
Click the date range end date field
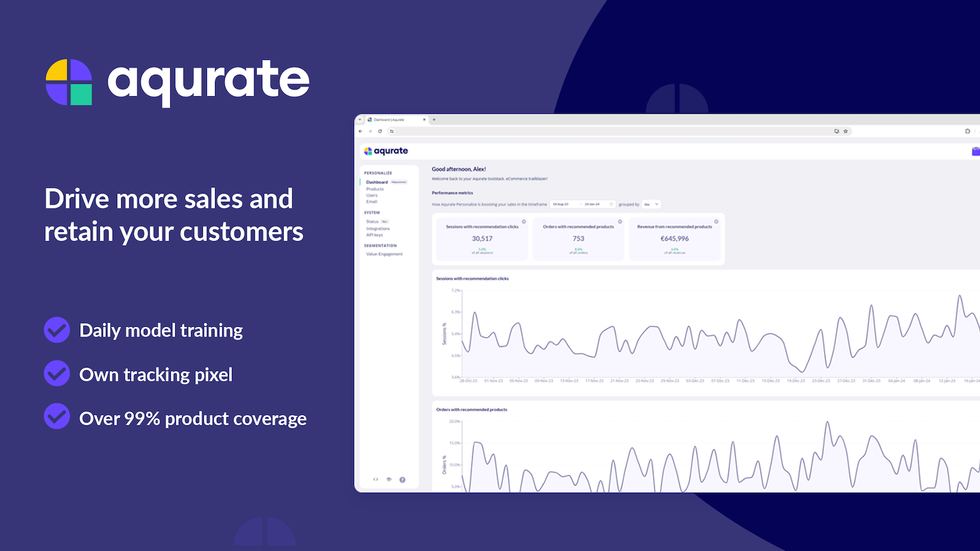[x=592, y=204]
